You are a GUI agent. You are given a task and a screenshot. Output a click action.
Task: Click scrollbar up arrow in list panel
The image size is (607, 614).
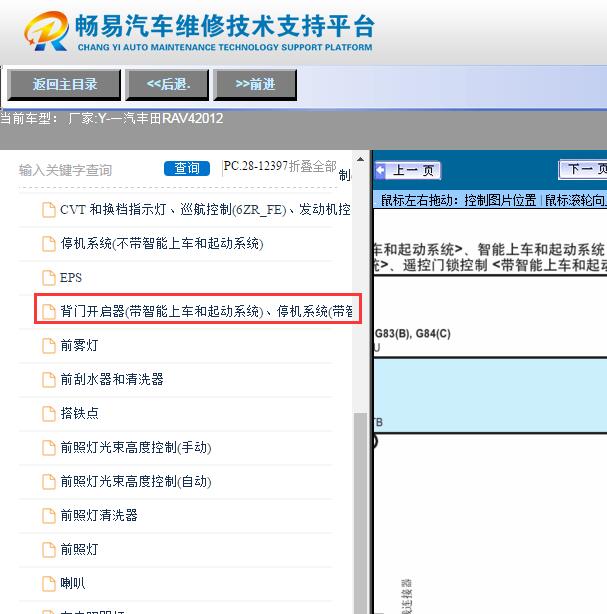tap(360, 159)
